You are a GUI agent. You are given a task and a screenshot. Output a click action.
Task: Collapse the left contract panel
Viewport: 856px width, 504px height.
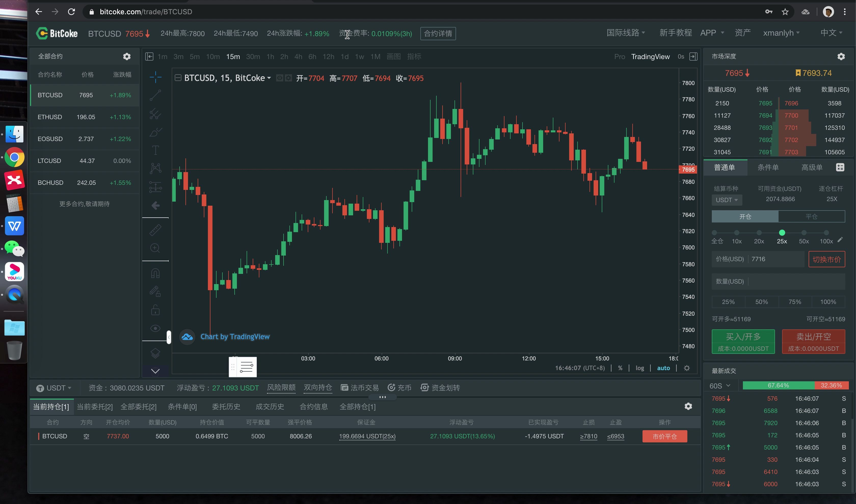(149, 56)
